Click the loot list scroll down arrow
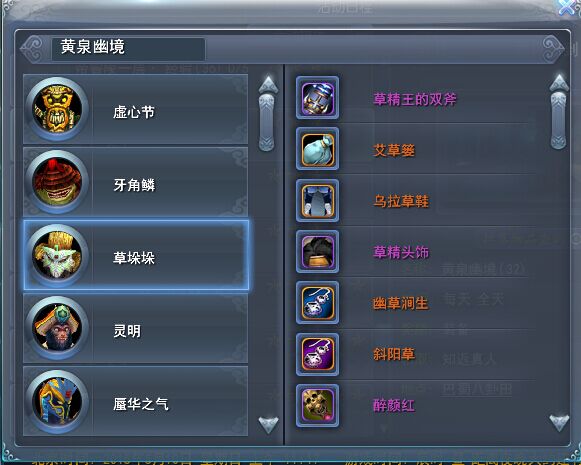The image size is (581, 465). tap(559, 423)
